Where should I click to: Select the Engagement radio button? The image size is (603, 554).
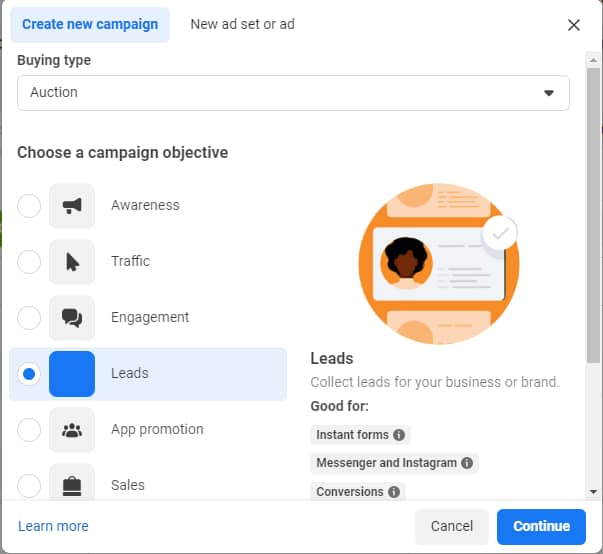point(29,318)
